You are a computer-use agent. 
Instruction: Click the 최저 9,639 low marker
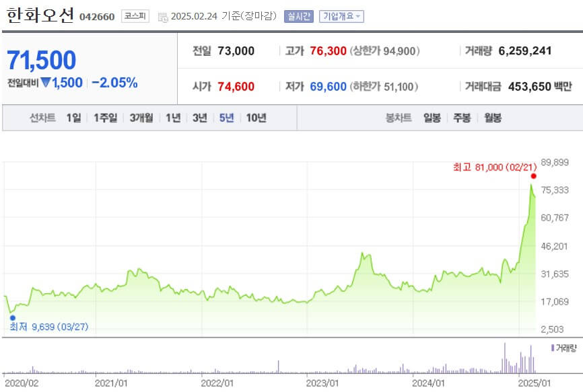pyautogui.click(x=48, y=328)
